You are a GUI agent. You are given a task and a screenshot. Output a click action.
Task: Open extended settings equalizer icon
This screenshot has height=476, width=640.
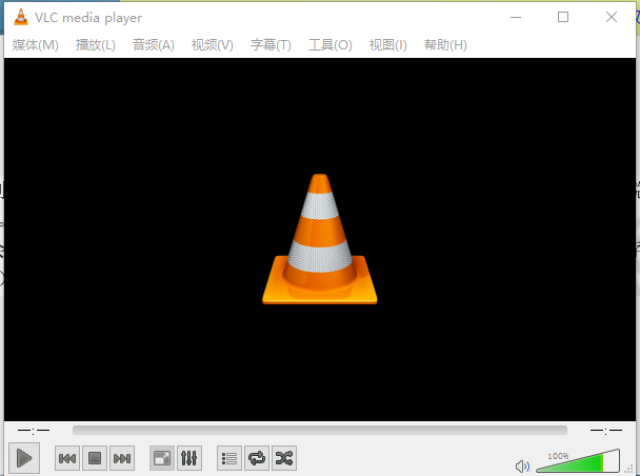coord(189,458)
